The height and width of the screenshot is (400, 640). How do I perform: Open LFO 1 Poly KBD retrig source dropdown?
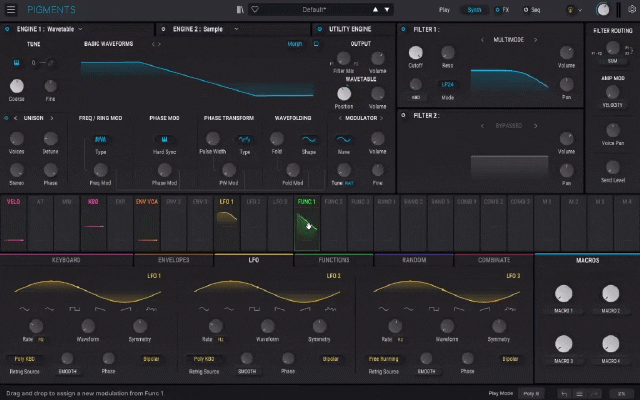coord(25,359)
